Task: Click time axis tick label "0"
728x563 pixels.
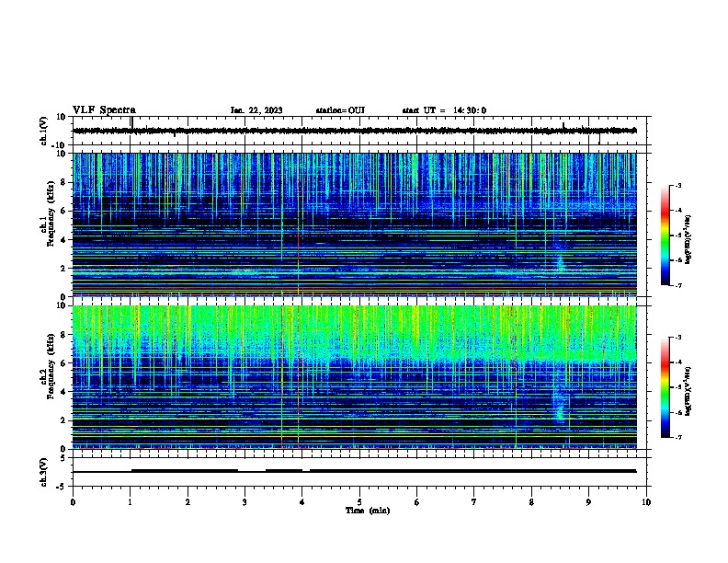Action: (x=73, y=502)
